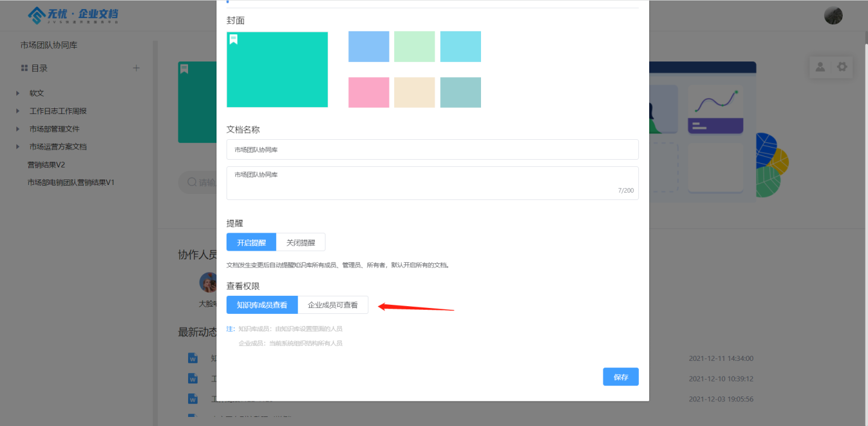
Task: Click the 目录 label
Action: coord(39,68)
